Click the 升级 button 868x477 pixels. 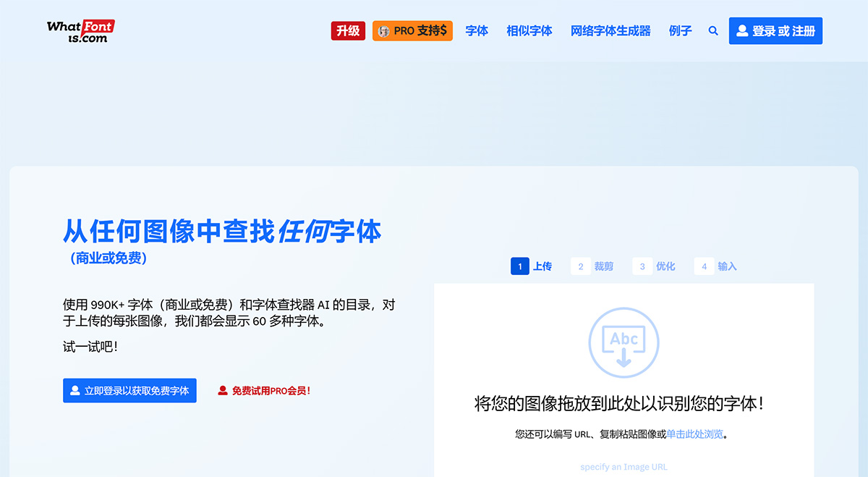coord(348,30)
